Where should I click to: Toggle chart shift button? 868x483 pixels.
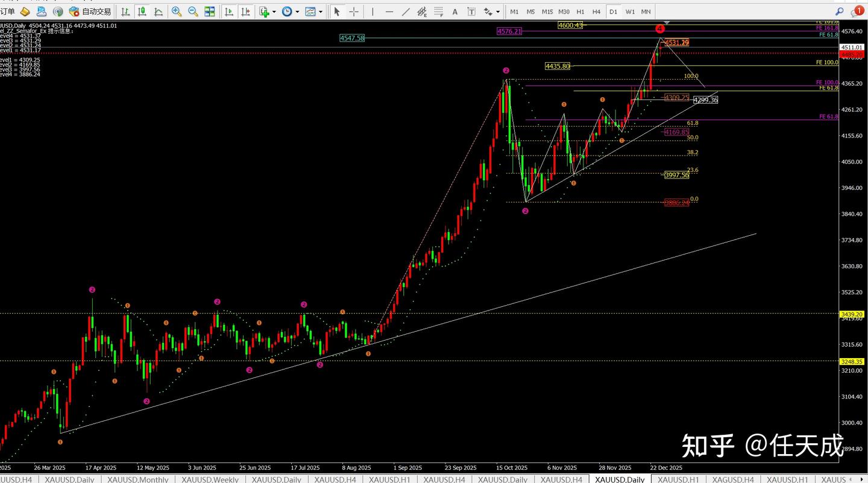pos(246,11)
